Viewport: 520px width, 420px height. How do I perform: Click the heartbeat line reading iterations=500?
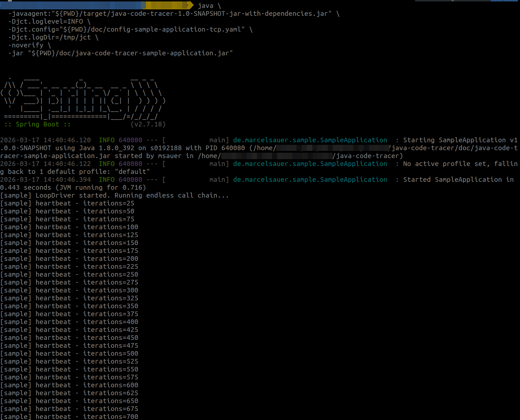click(69, 354)
